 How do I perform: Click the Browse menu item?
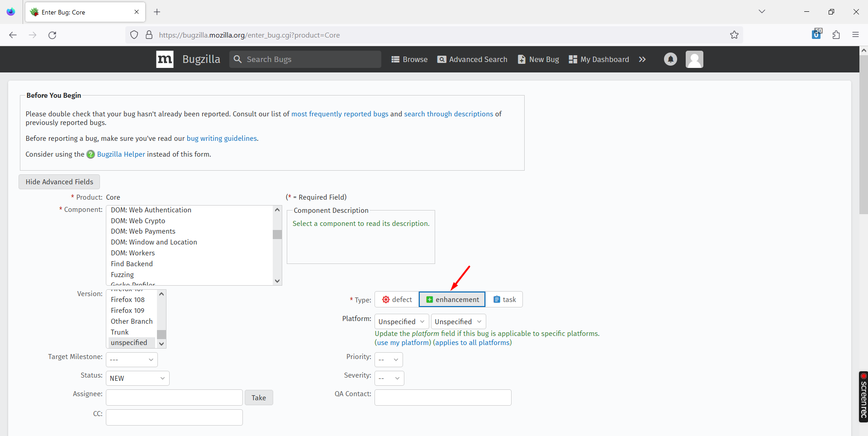(409, 59)
